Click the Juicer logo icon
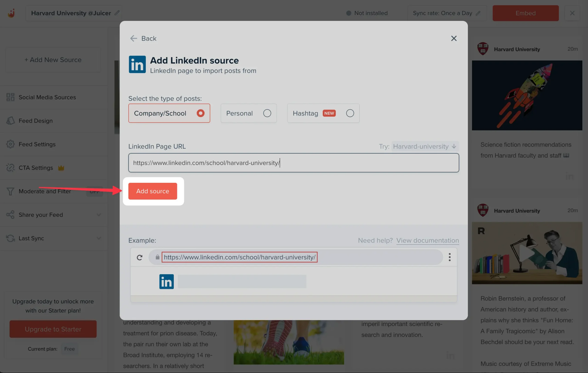The image size is (588, 373). click(11, 13)
